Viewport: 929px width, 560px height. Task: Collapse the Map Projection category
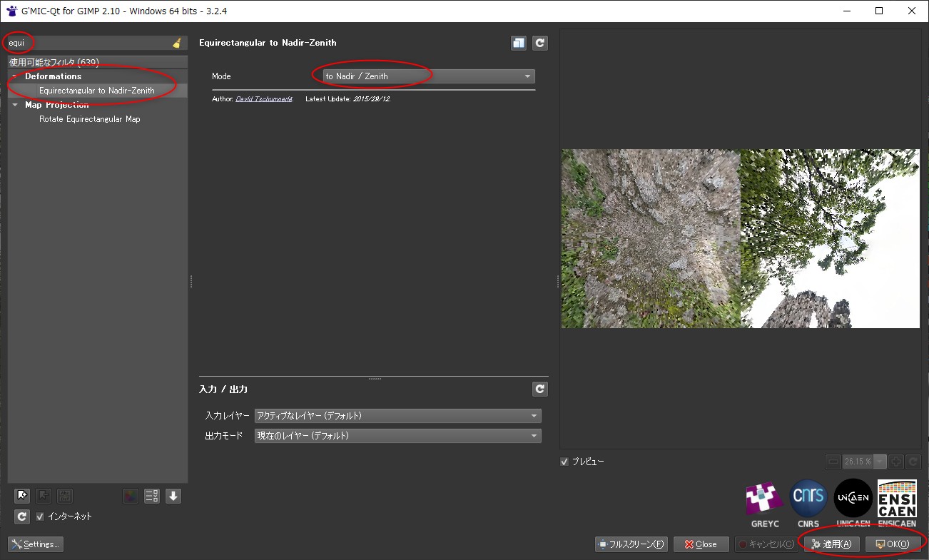coord(16,105)
